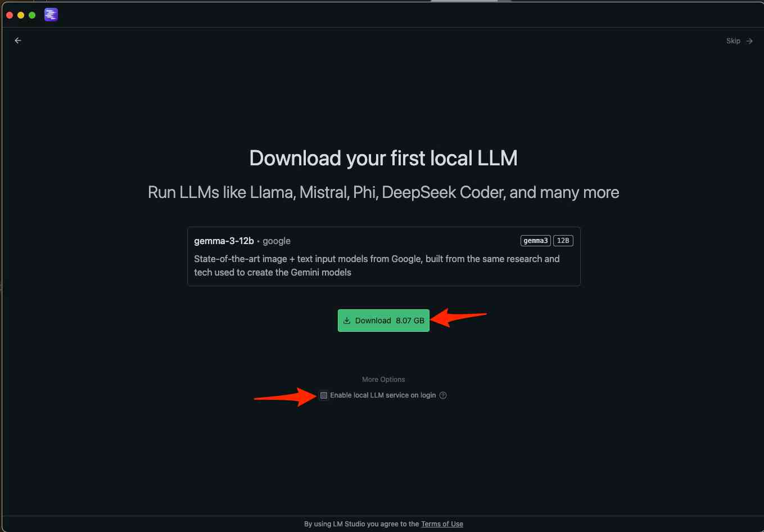
Task: Click the 'Download your first local LLM' heading
Action: [383, 159]
